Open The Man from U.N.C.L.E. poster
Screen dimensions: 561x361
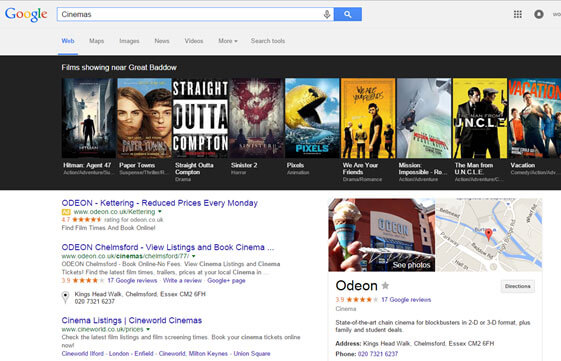[x=480, y=118]
